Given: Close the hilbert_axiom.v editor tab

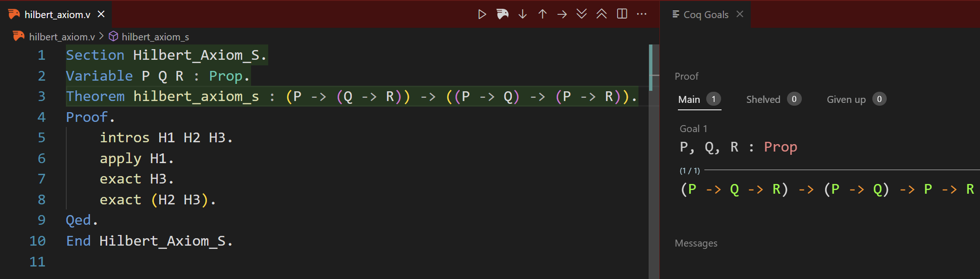Looking at the screenshot, I should tap(101, 14).
